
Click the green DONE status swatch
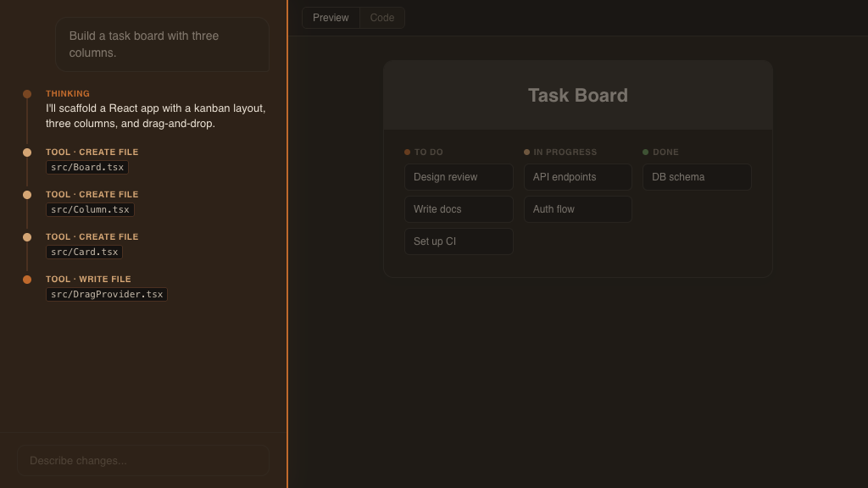647,152
